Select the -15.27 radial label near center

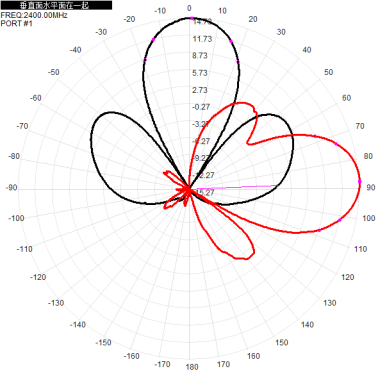(x=204, y=192)
